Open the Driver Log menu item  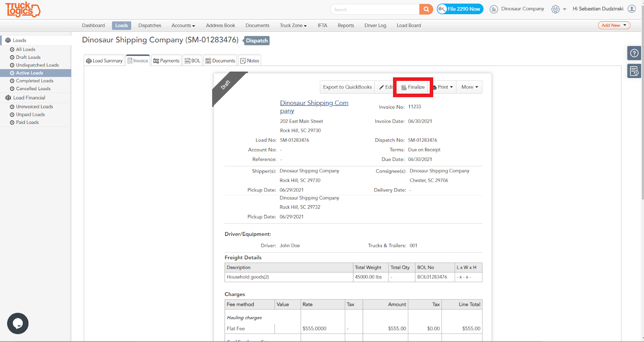pos(375,26)
